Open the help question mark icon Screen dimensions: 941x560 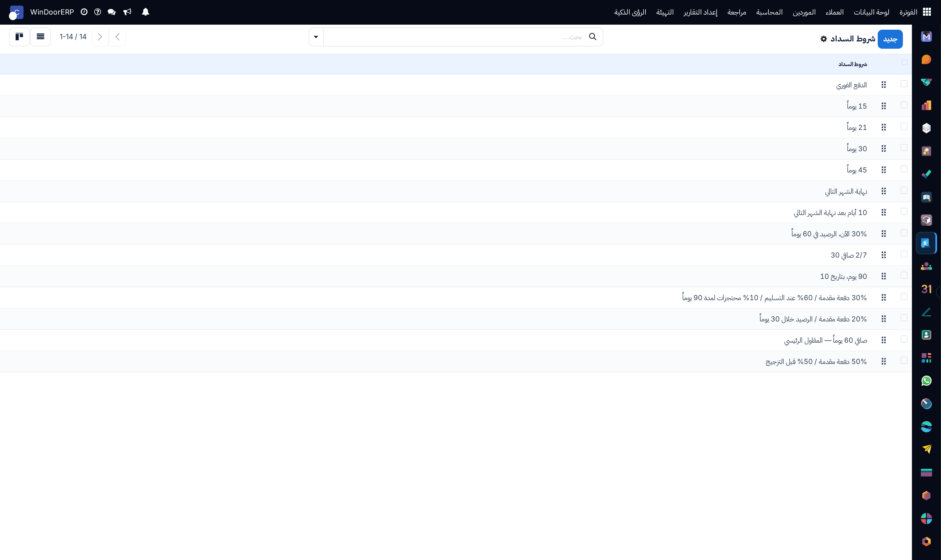coord(97,12)
